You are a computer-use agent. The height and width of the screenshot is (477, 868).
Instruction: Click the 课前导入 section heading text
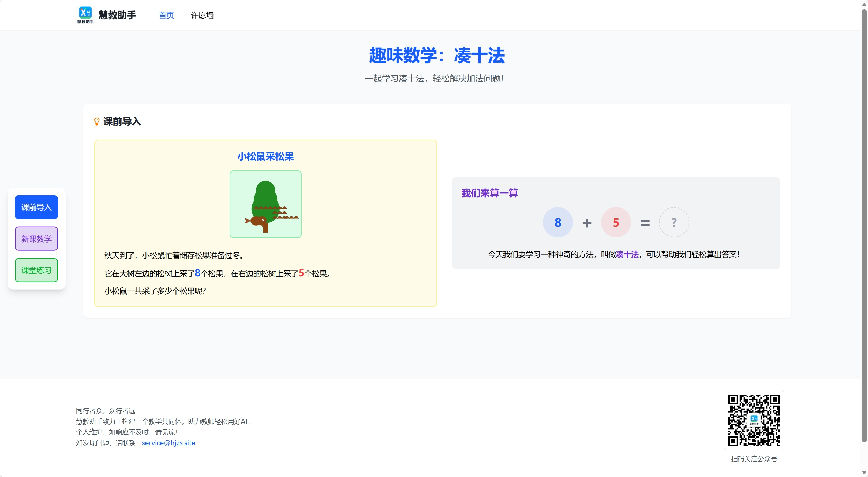point(122,122)
